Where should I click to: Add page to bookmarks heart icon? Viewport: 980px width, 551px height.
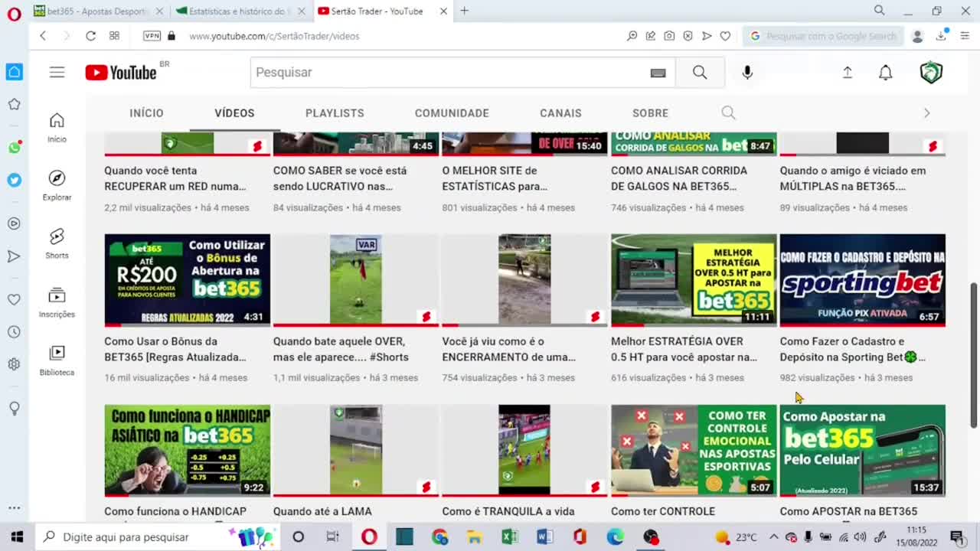[x=725, y=36]
